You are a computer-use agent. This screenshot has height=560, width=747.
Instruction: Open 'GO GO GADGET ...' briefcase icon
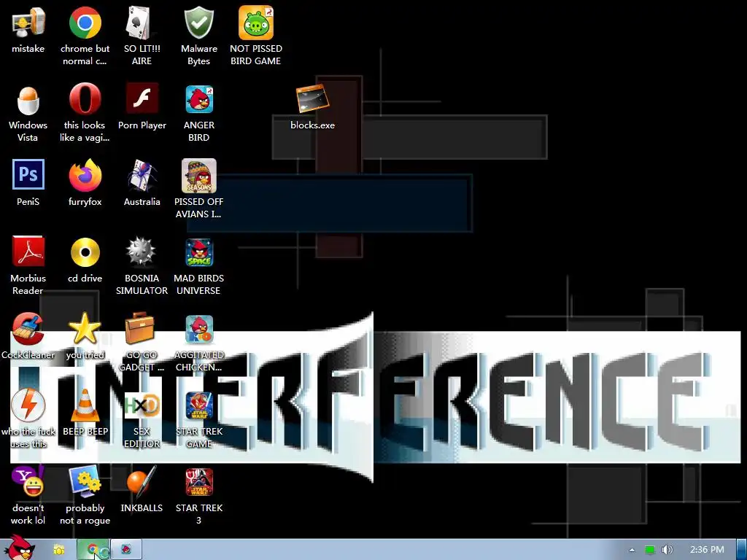pos(139,328)
